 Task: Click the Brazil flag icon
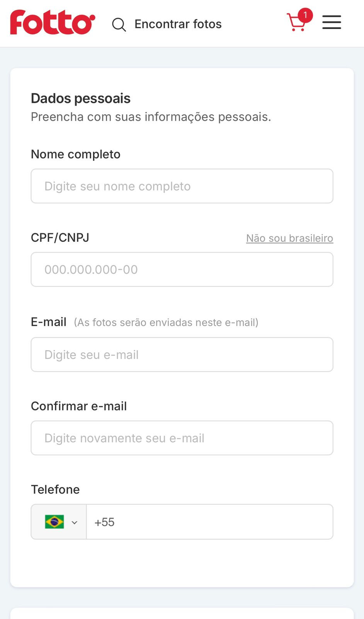point(54,522)
